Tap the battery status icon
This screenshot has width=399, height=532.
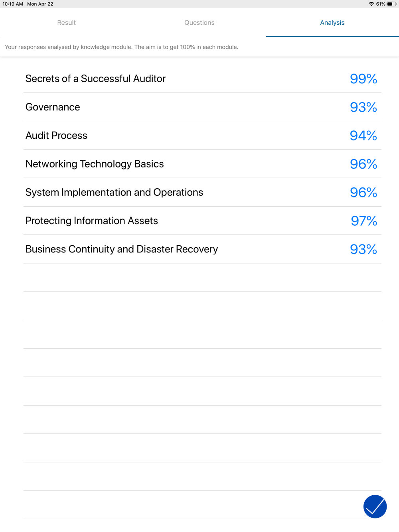(391, 4)
